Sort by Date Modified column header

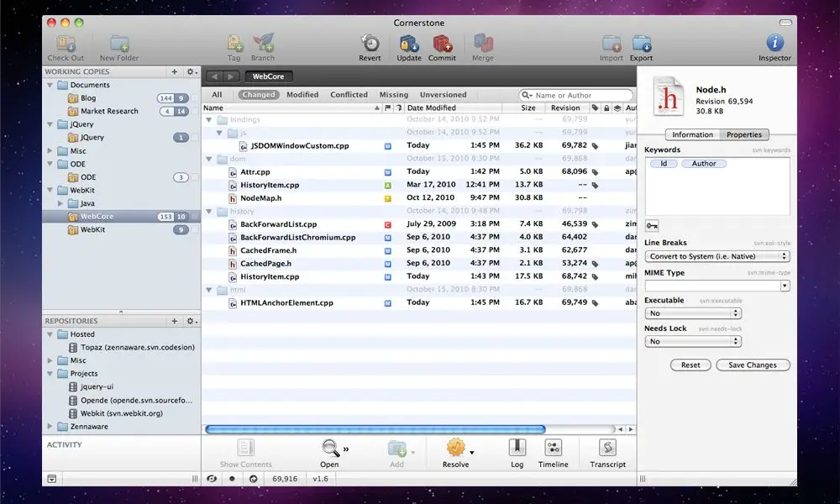[454, 108]
